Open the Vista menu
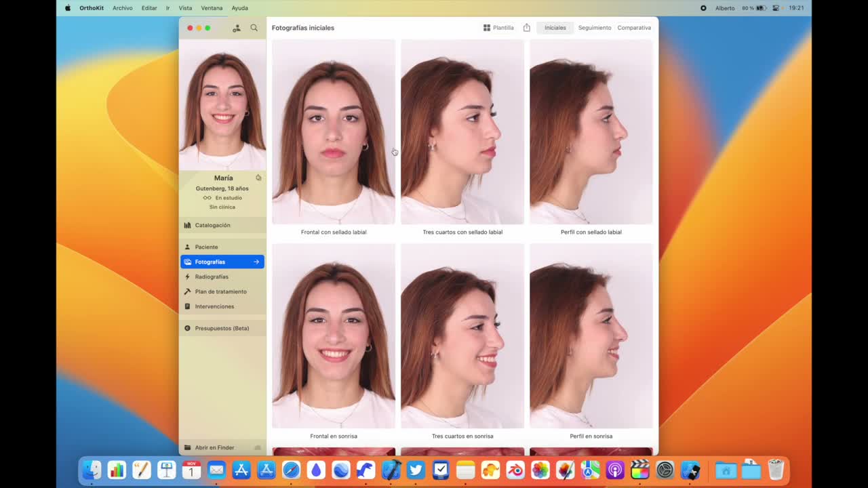 point(185,8)
